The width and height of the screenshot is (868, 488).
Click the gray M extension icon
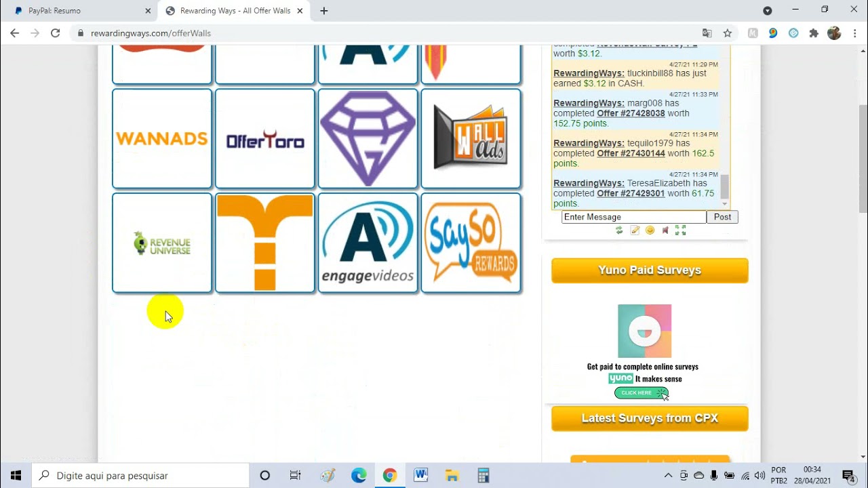tap(753, 33)
